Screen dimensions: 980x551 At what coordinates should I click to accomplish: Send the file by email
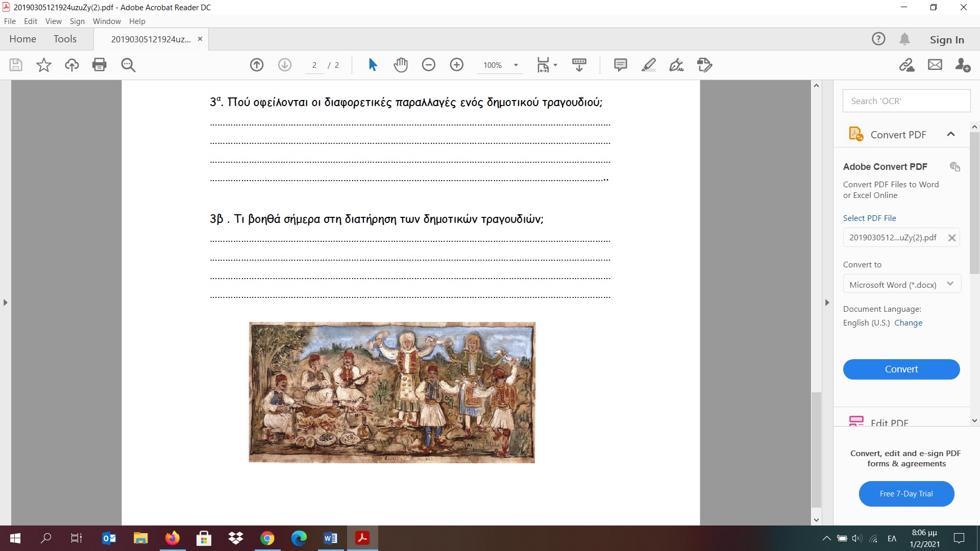pos(935,65)
